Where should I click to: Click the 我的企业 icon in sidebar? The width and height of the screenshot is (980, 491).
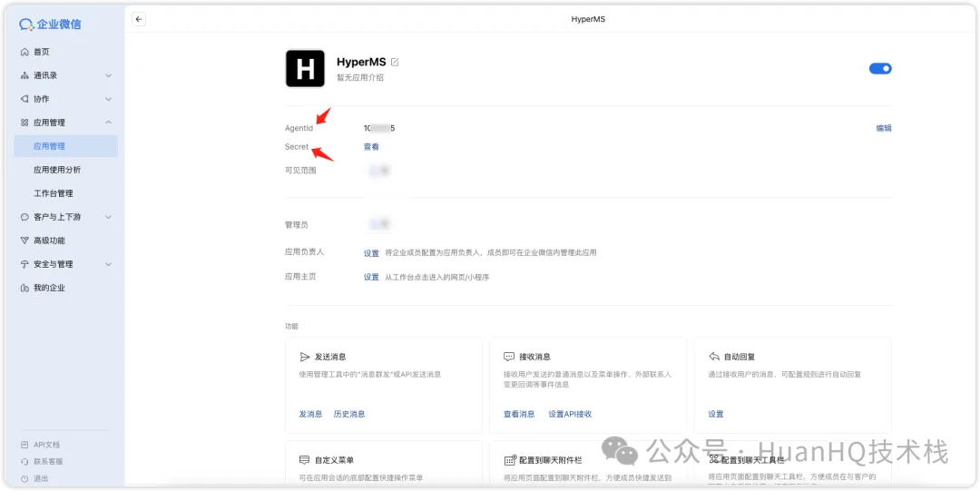[x=24, y=288]
